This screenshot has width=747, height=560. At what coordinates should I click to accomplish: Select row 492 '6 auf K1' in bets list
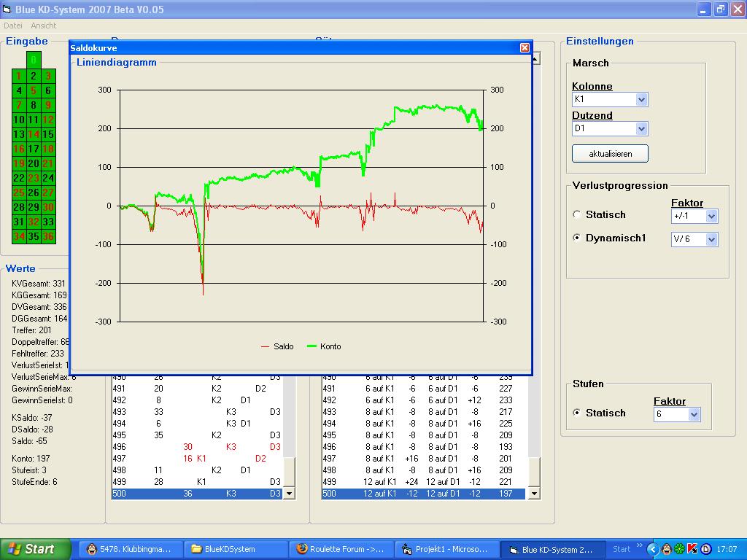(x=424, y=400)
